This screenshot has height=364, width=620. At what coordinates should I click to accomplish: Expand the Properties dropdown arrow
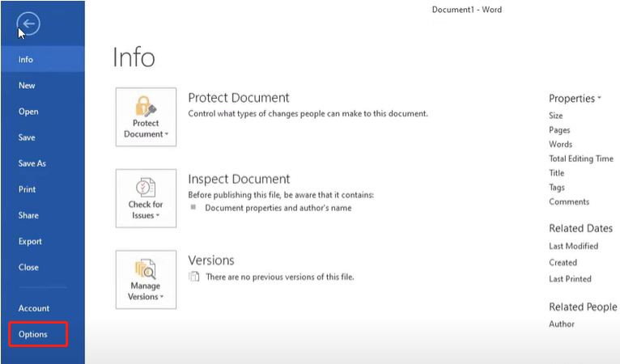tap(600, 98)
